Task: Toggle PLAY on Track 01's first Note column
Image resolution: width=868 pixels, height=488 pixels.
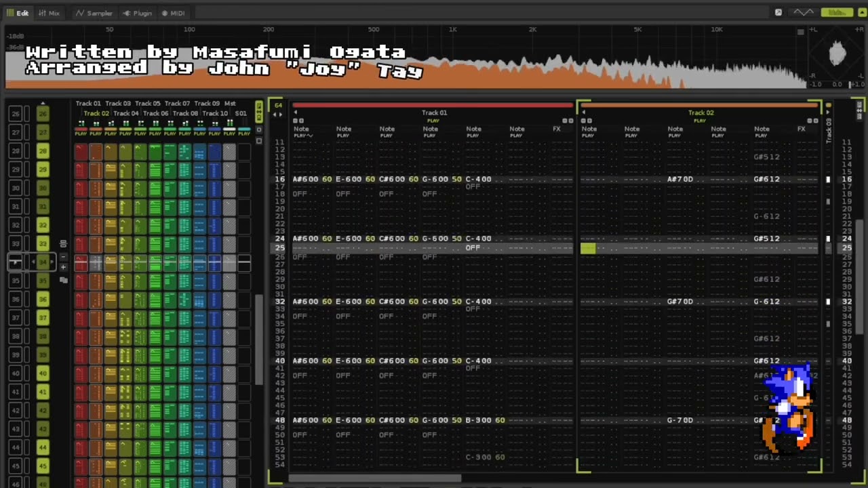Action: coord(299,136)
